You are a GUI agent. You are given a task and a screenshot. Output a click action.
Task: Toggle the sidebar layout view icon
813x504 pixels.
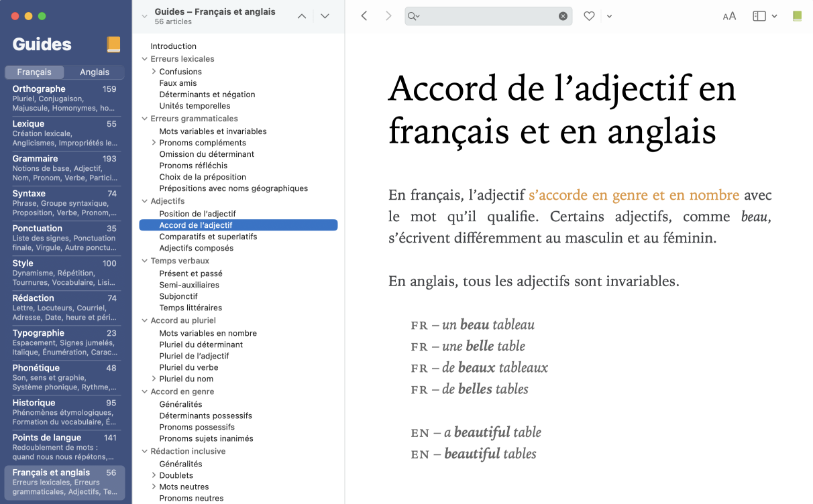(x=760, y=15)
